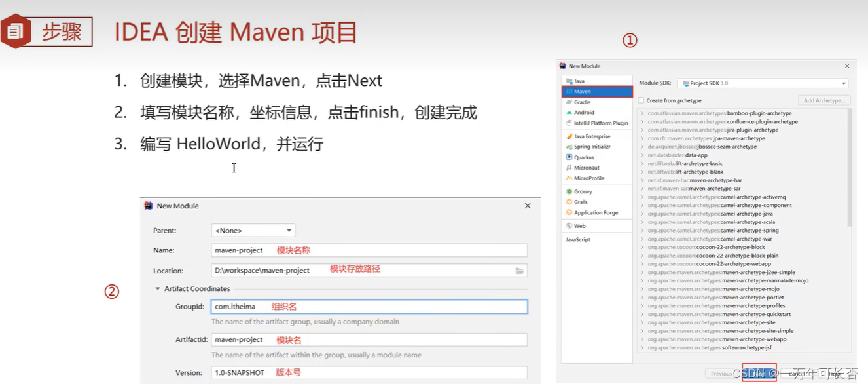Select camel-archetype-spring row

point(742,231)
